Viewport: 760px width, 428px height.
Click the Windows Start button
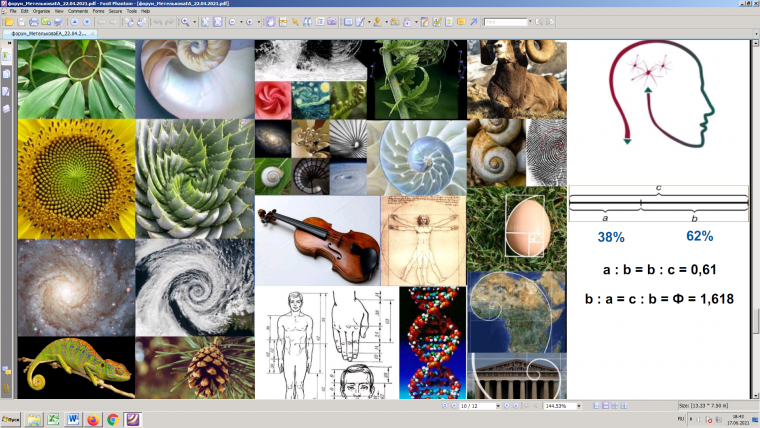[x=11, y=420]
